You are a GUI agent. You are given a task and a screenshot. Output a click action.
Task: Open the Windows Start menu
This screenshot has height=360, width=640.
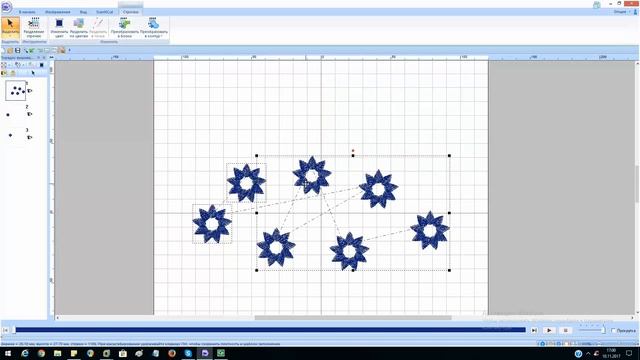coord(8,353)
